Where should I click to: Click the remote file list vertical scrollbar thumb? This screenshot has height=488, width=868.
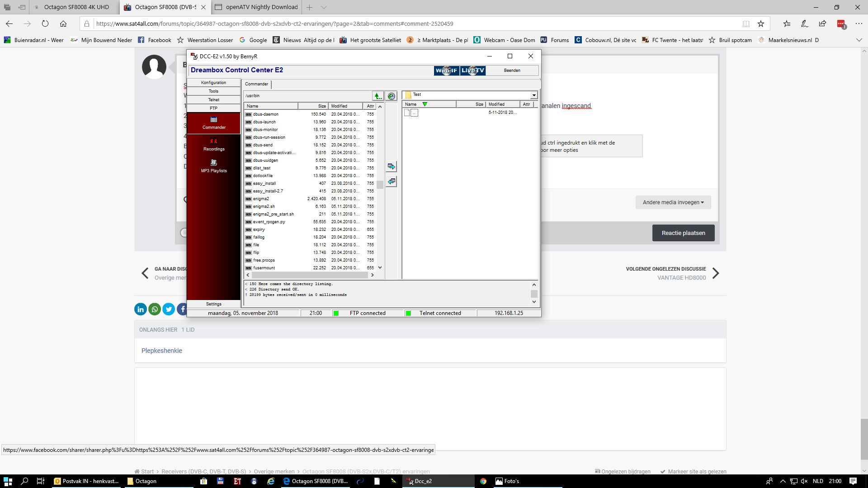(x=380, y=185)
